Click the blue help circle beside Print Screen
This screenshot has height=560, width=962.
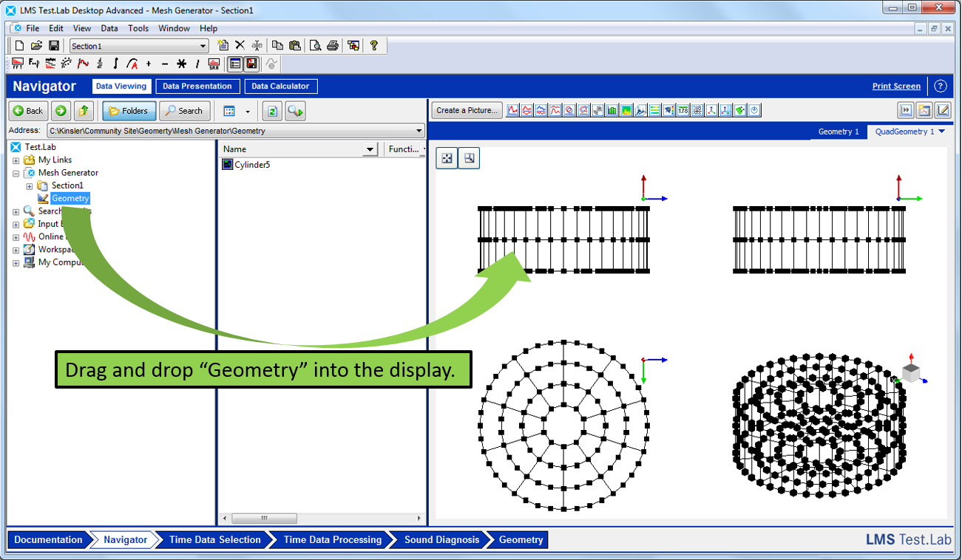pos(941,86)
